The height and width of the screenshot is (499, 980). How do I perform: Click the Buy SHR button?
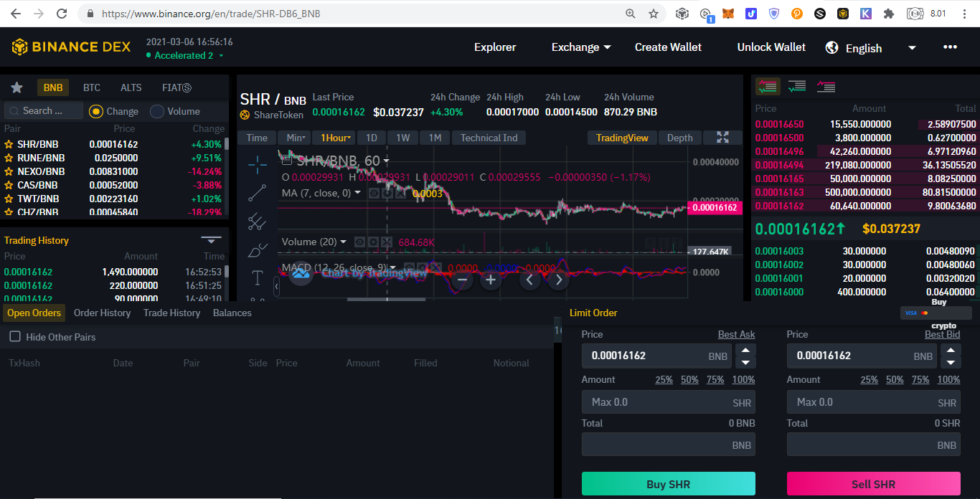(669, 484)
